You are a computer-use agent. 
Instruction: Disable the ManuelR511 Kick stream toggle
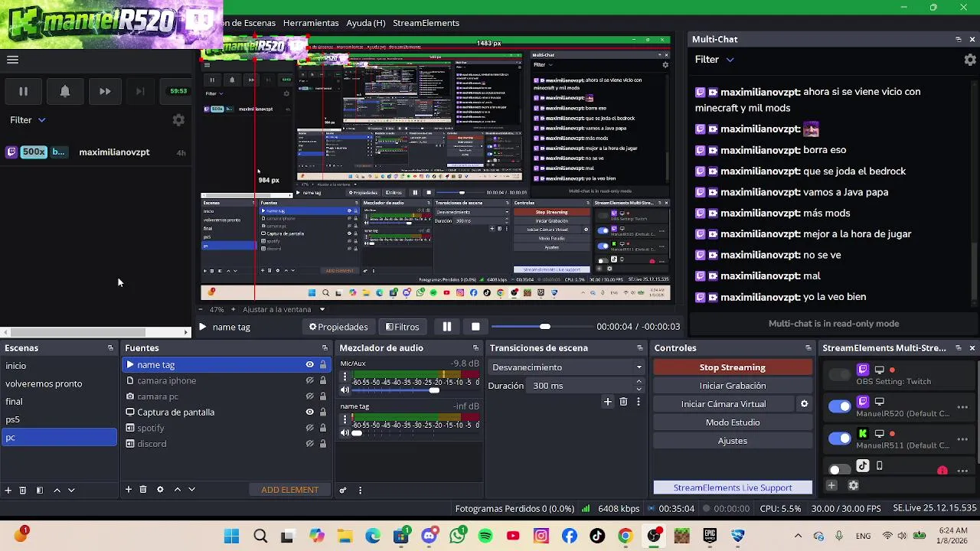point(839,439)
